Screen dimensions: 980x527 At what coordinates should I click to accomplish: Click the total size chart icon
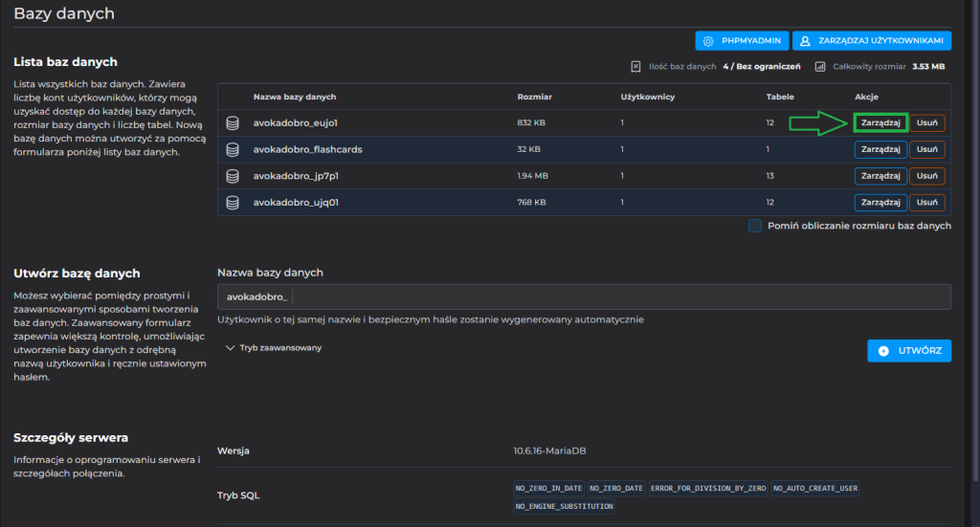tap(820, 67)
